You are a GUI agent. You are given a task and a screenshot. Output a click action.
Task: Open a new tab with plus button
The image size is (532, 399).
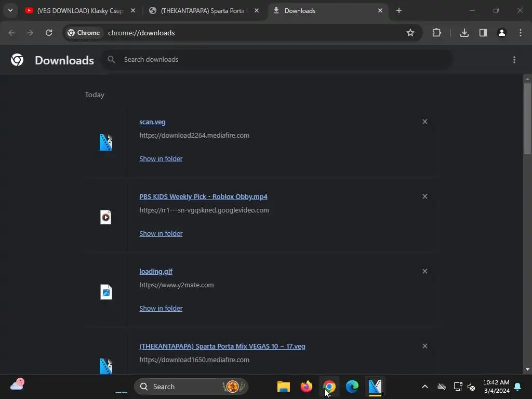coord(399,10)
